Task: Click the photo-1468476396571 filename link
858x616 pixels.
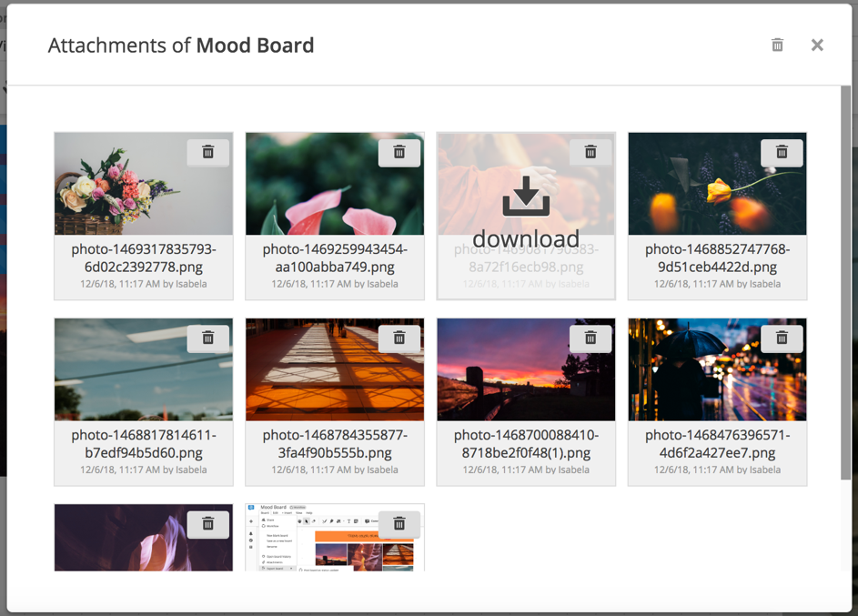Action: click(x=717, y=443)
